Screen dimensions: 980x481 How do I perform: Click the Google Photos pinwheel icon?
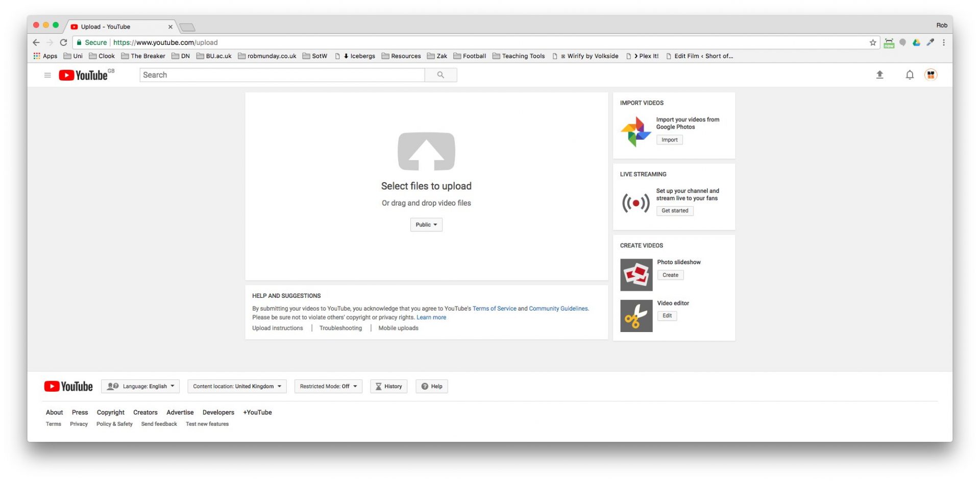click(635, 131)
